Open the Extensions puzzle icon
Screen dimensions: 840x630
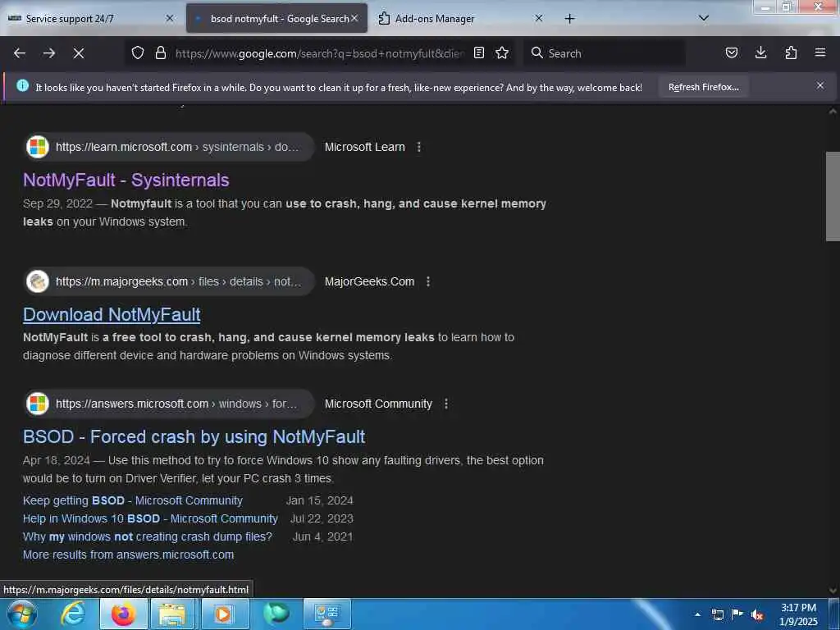[x=791, y=52]
